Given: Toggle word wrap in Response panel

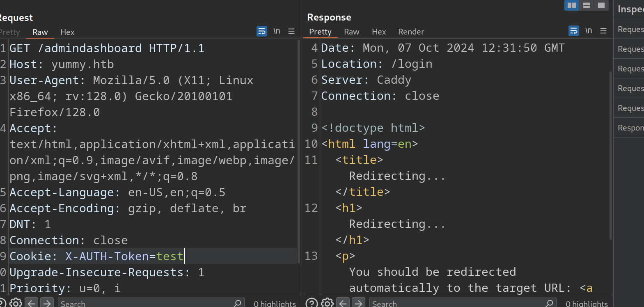Looking at the screenshot, I should (574, 31).
